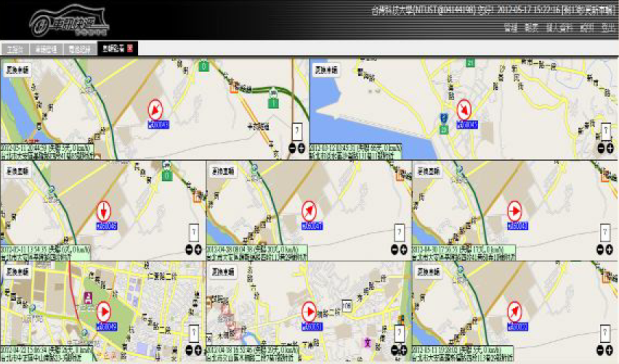Click the change-vehicle button on the harbor map panel
This screenshot has height=364, width=619.
click(x=326, y=70)
